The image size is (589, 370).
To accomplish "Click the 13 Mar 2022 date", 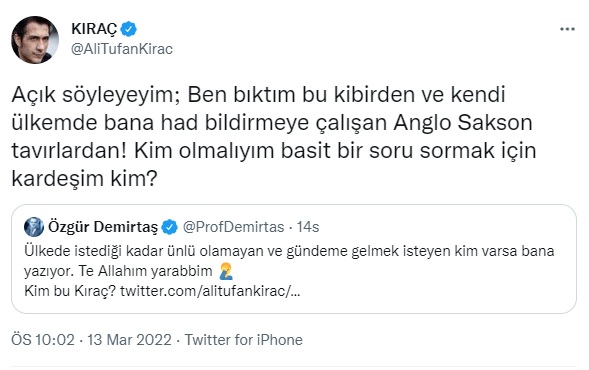I will 129,340.
